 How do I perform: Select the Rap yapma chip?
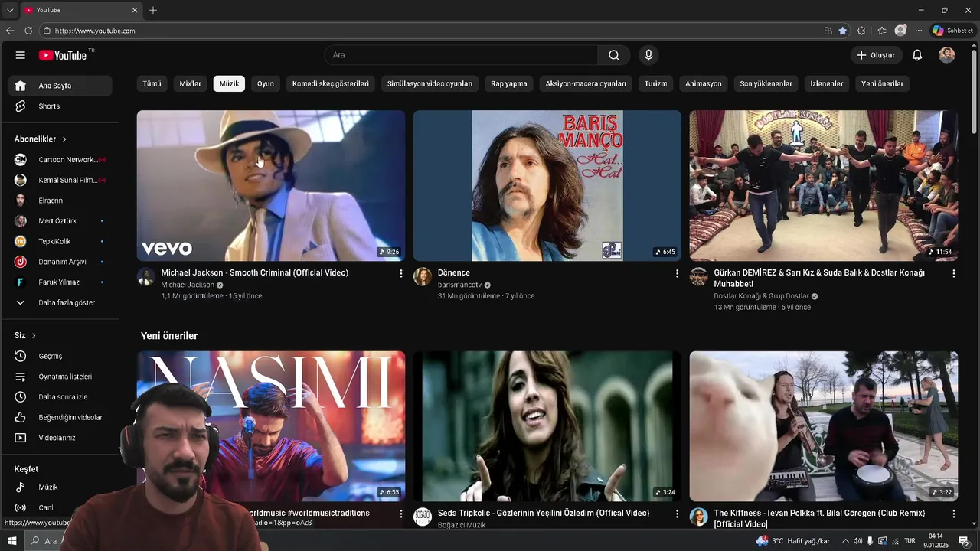509,83
